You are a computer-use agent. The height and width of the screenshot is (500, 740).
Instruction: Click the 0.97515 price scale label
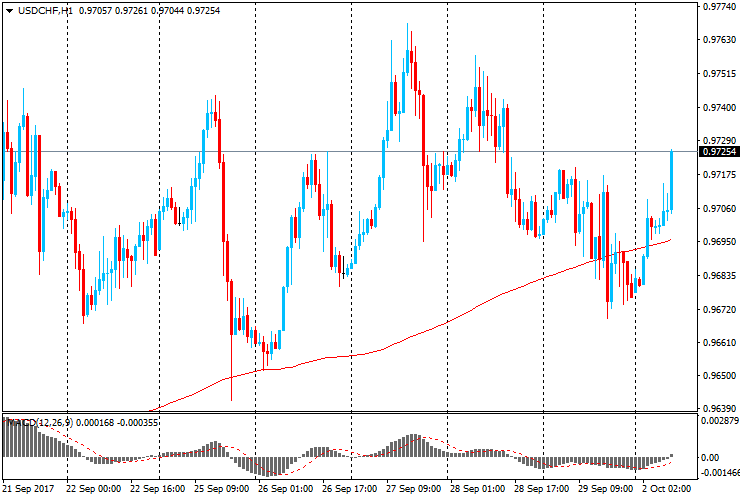[x=719, y=74]
